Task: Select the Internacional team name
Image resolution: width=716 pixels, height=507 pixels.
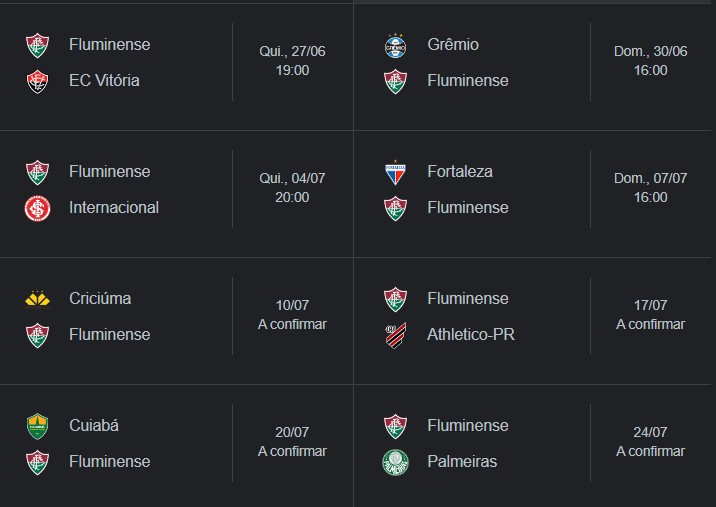Action: (x=114, y=207)
